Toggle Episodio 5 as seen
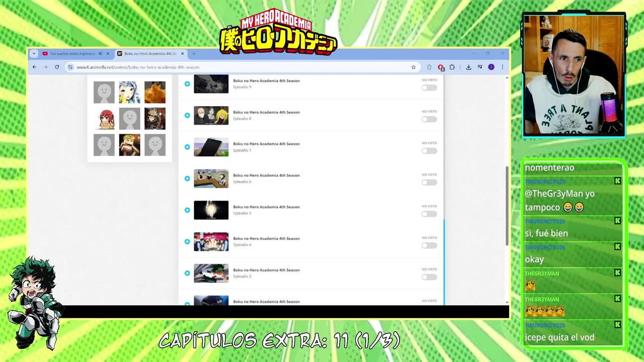The image size is (644, 362). pyautogui.click(x=429, y=214)
